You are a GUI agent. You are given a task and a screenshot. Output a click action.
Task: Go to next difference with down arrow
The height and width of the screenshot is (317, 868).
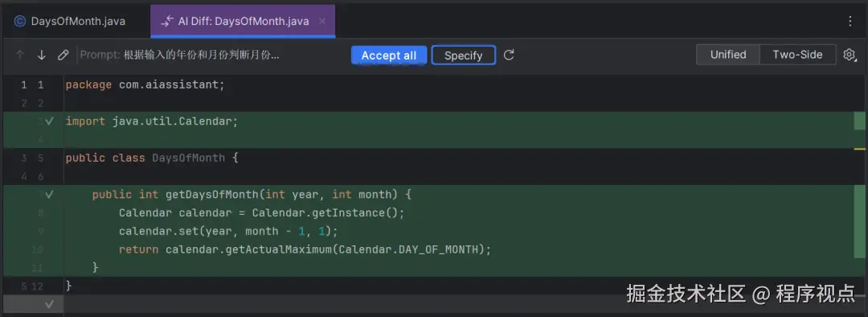tap(42, 55)
